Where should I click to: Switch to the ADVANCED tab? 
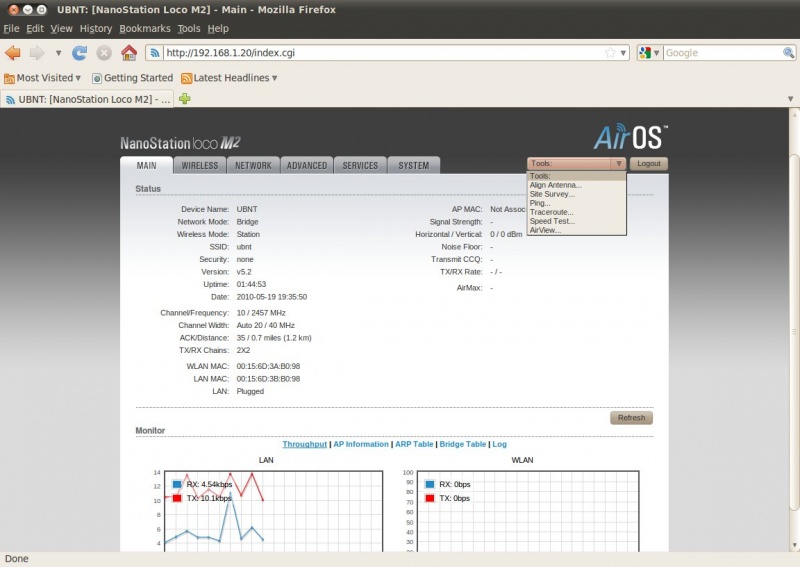(307, 165)
